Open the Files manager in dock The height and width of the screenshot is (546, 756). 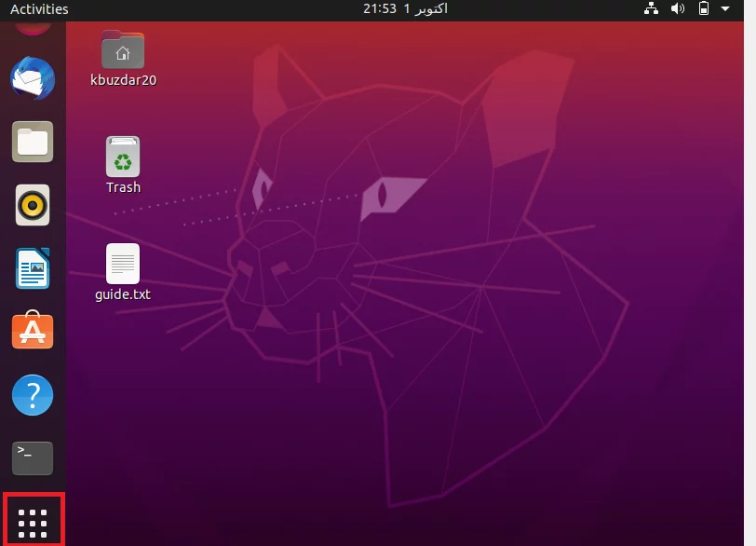[x=33, y=142]
